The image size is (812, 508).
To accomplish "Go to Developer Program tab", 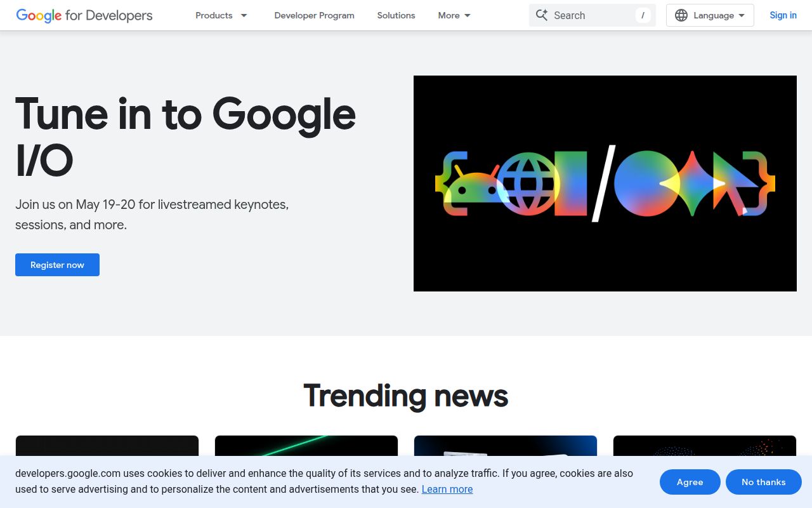I will tap(314, 15).
